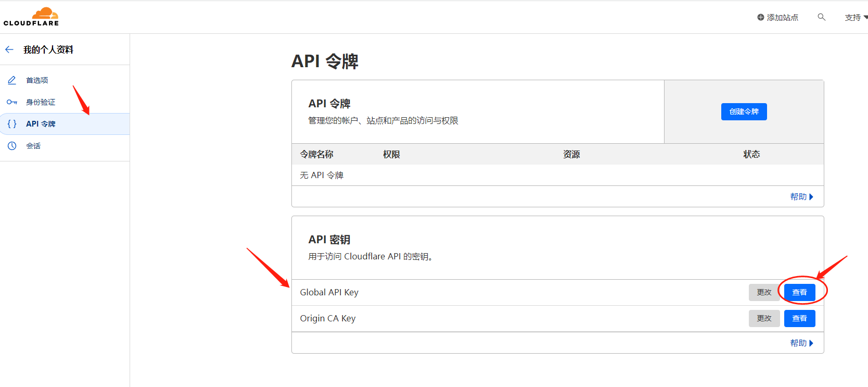Click 查看 for Origin CA Key
This screenshot has width=868, height=387.
(800, 318)
